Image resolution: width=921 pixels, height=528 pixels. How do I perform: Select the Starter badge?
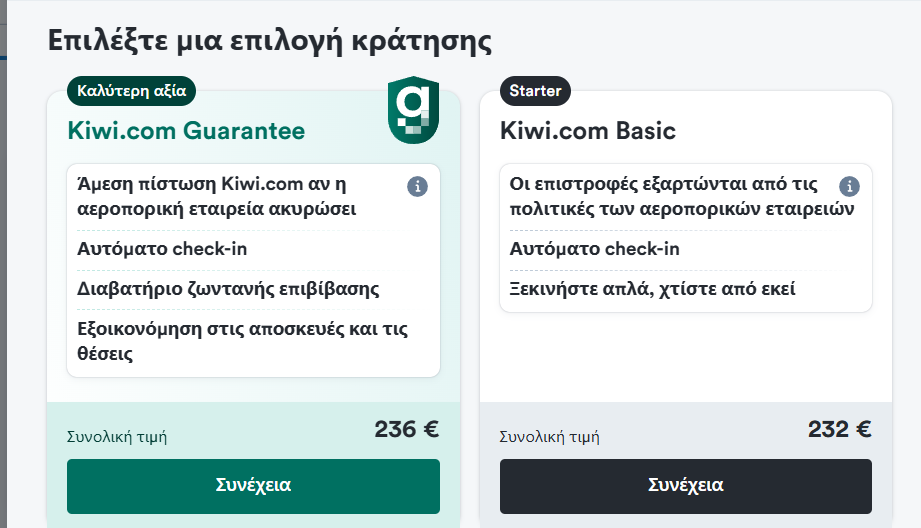tap(535, 91)
